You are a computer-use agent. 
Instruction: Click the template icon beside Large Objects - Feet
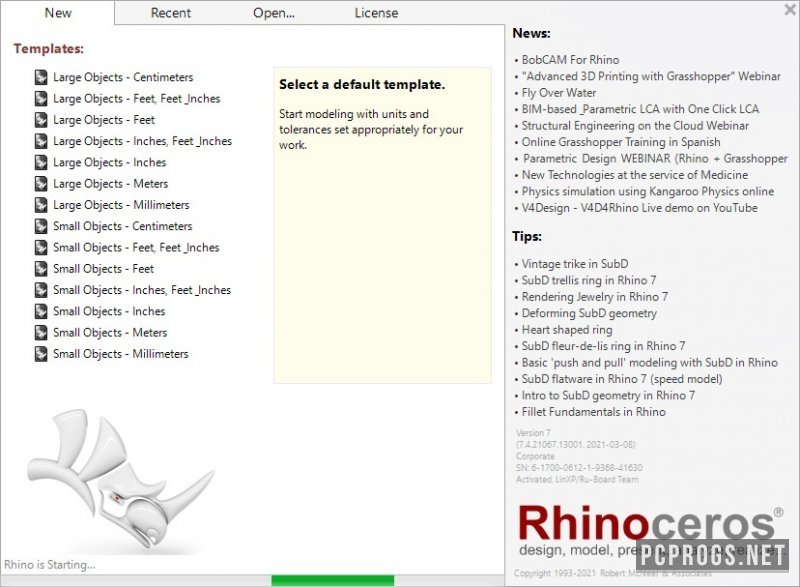pyautogui.click(x=41, y=120)
